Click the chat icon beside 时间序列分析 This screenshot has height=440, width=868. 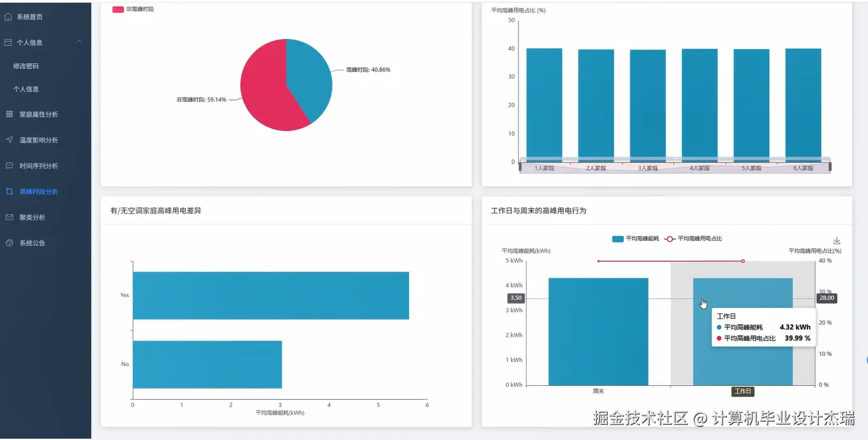coord(9,166)
